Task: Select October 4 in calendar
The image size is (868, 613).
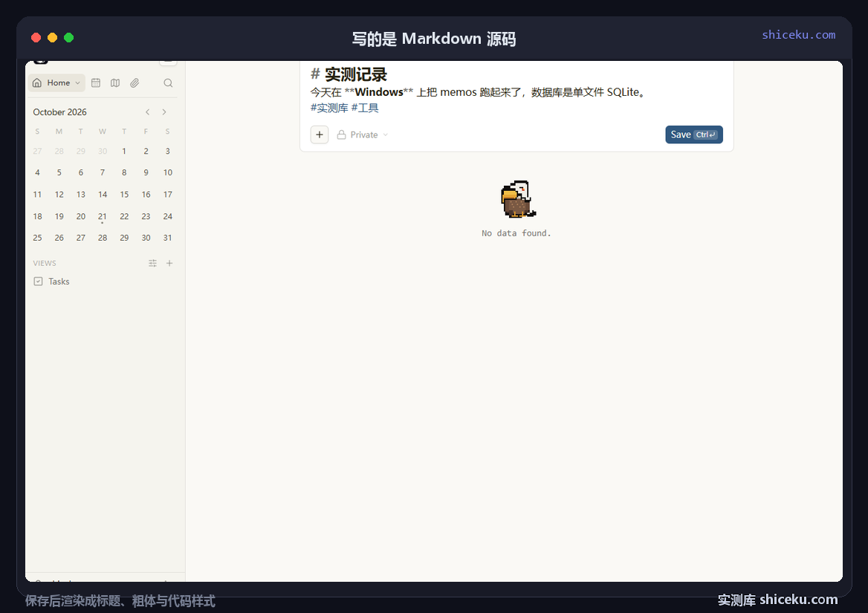Action: click(38, 172)
